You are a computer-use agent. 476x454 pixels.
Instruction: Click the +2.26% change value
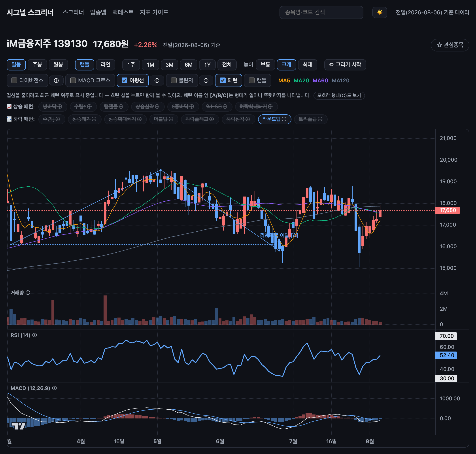point(146,45)
